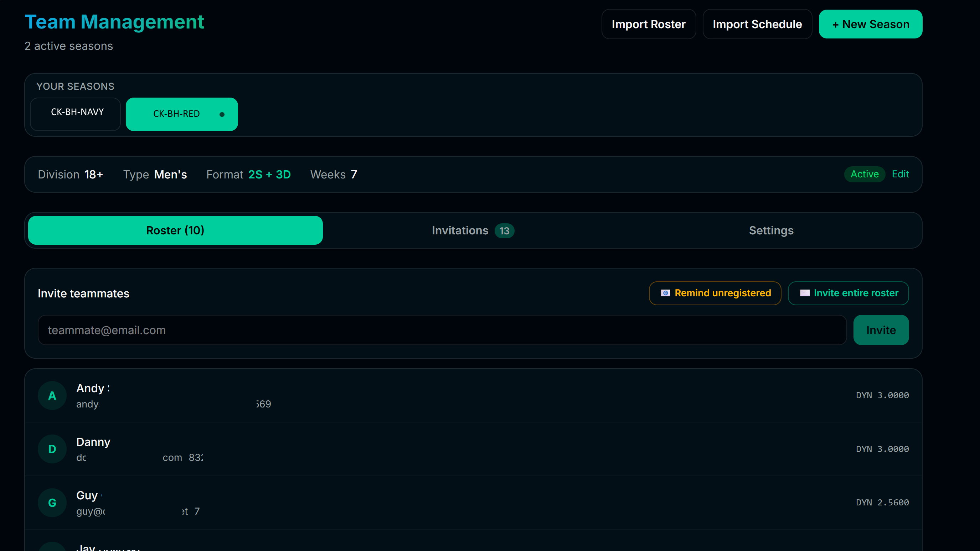Click Andy's avatar circle
The width and height of the screenshot is (980, 551).
(x=52, y=395)
